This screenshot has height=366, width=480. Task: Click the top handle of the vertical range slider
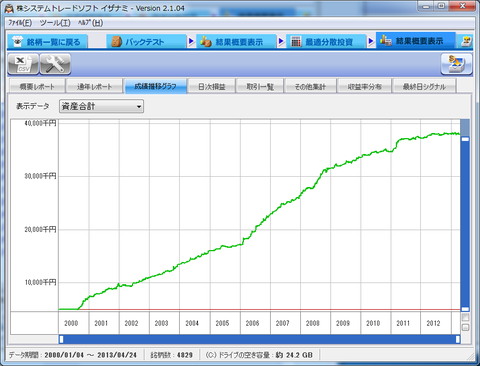click(465, 139)
